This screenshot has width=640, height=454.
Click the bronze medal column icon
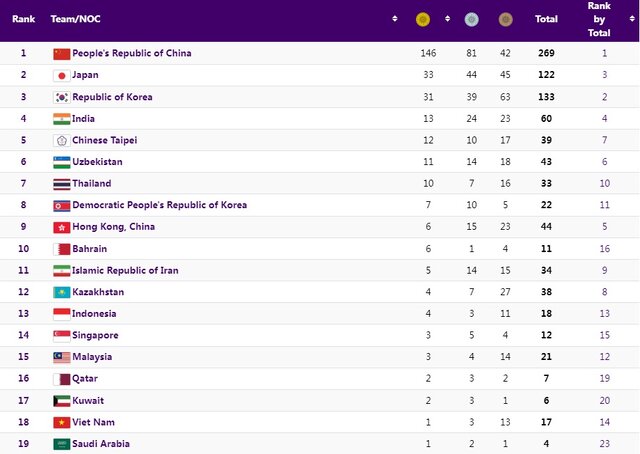(505, 19)
